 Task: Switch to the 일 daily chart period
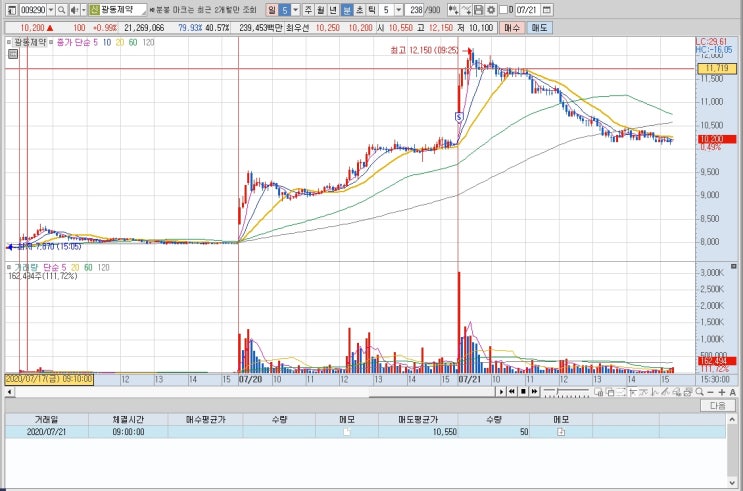272,9
